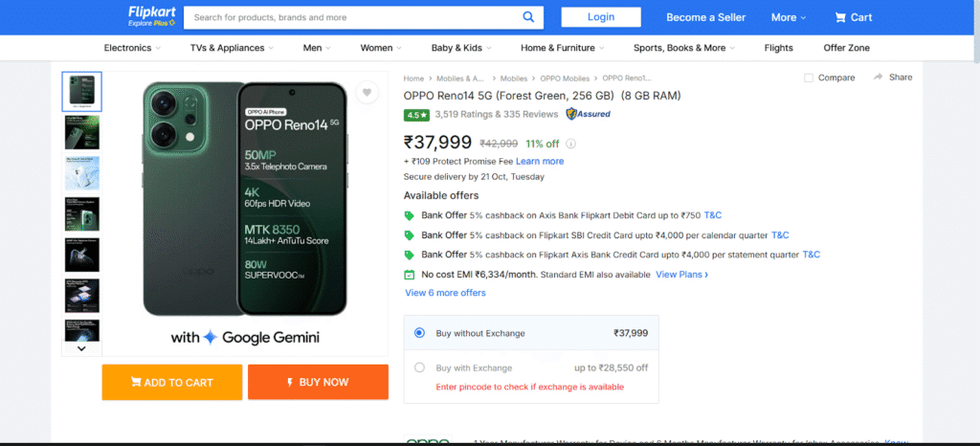Click the Share arrow icon

pyautogui.click(x=879, y=77)
